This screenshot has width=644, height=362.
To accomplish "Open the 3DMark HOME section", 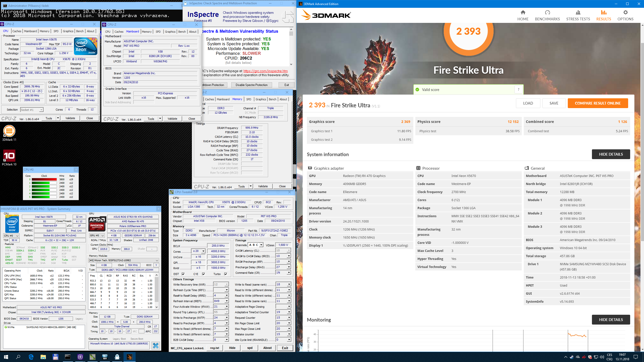I will 523,15.
